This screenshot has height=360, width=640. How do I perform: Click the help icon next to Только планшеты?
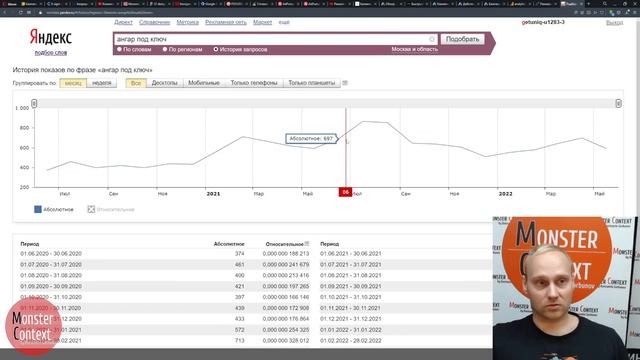click(x=345, y=83)
